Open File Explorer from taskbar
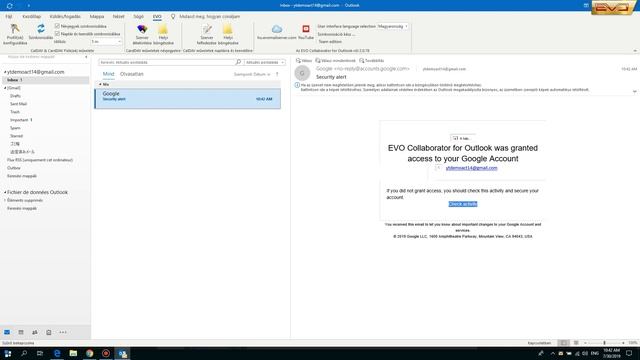 pyautogui.click(x=73, y=353)
